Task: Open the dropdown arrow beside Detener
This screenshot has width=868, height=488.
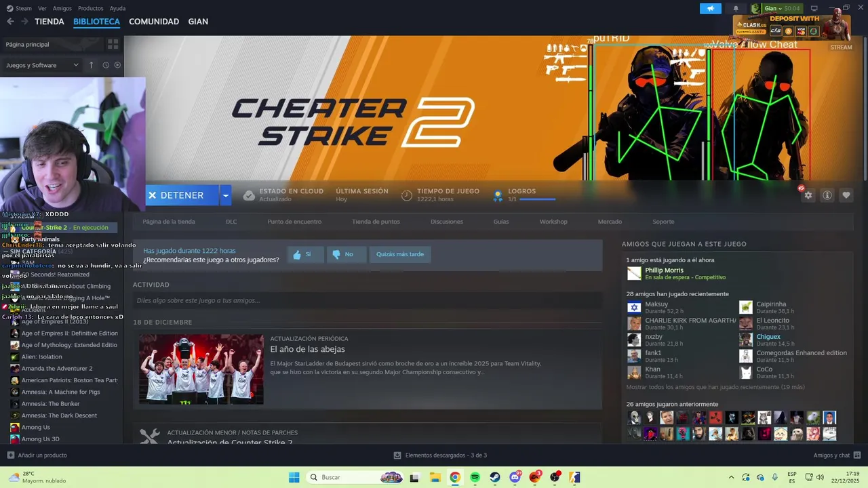Action: click(x=226, y=195)
